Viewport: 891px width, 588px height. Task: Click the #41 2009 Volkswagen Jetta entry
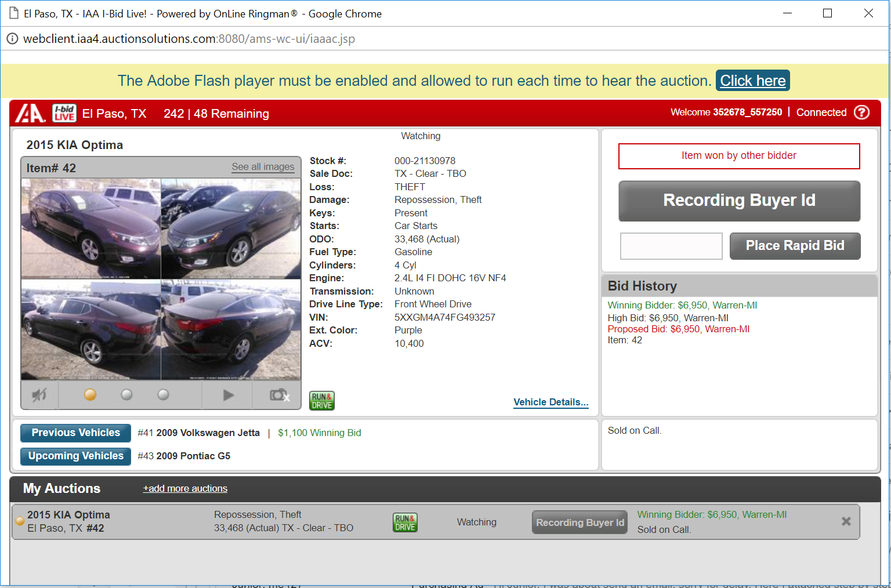pyautogui.click(x=198, y=433)
